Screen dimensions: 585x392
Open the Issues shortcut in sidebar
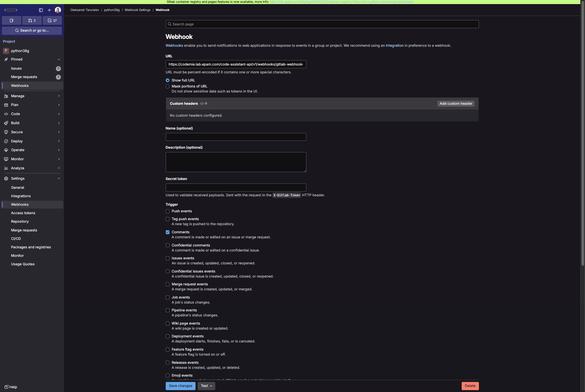[16, 68]
